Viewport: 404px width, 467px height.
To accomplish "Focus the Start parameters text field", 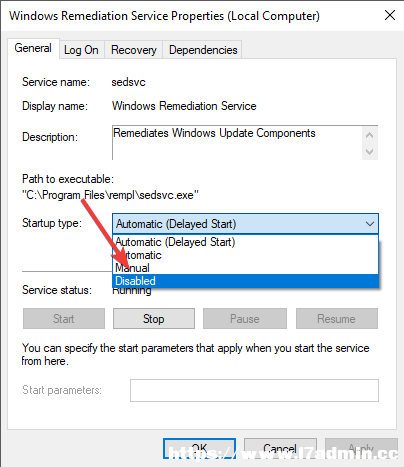I will tap(254, 390).
